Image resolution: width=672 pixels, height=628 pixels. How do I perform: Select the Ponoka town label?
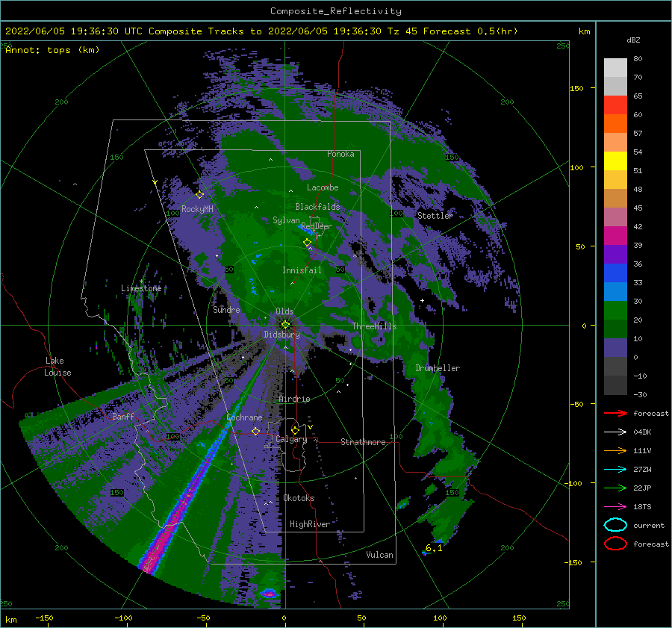point(340,154)
